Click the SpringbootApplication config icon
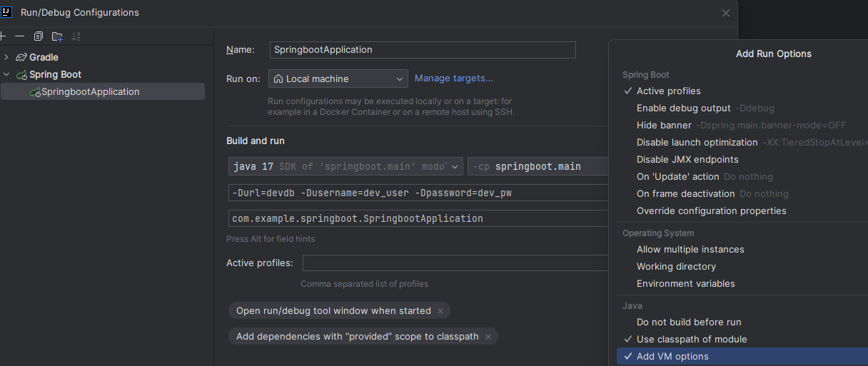Screen dimensions: 868x366 click(35, 92)
